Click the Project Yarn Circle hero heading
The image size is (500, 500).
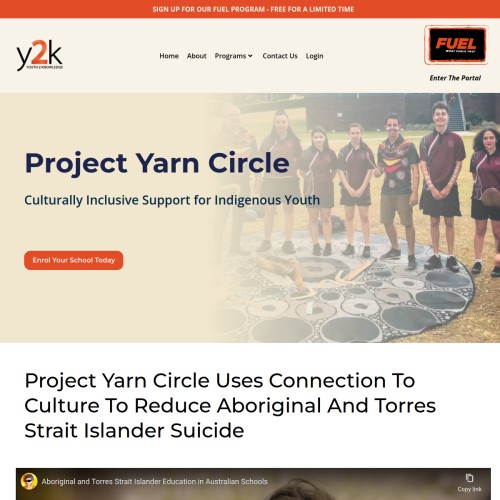click(x=157, y=163)
